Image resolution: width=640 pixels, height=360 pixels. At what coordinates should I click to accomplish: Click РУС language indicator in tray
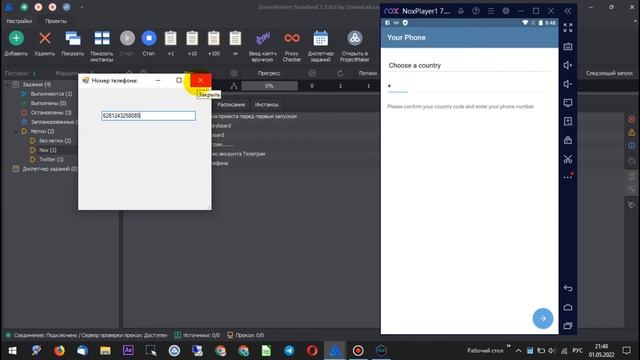click(x=578, y=351)
